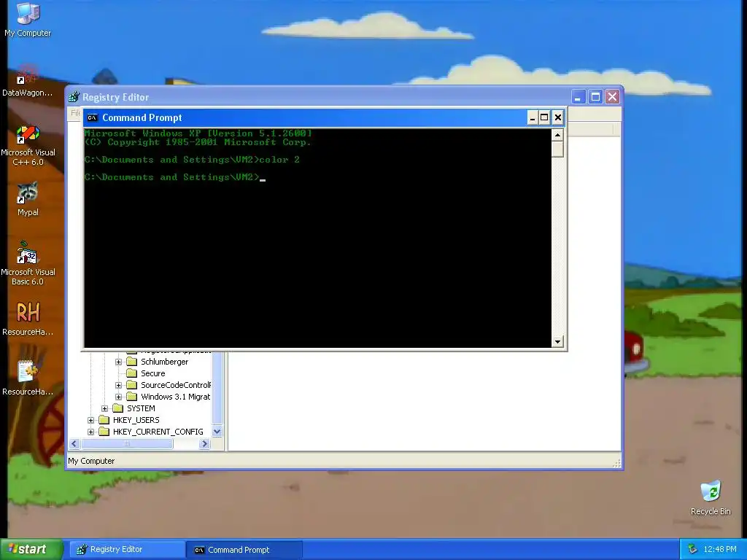747x560 pixels.
Task: Expand the SourceCodeControlProvider key
Action: (x=119, y=385)
